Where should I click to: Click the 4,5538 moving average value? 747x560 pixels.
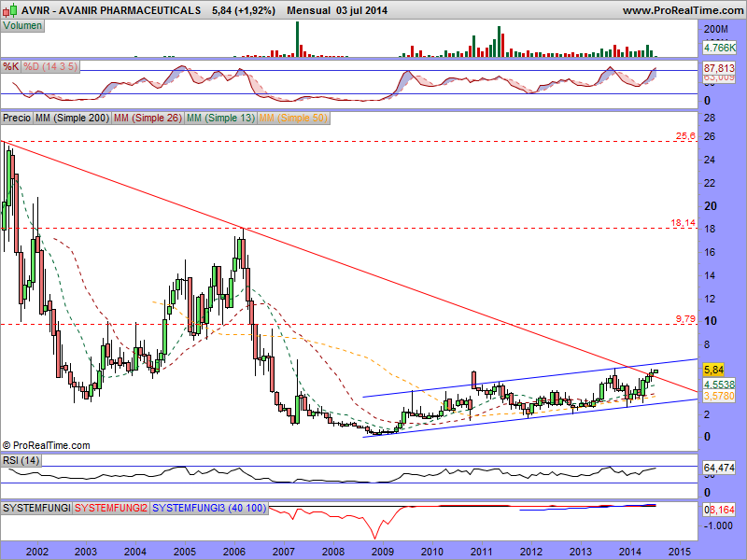coord(719,385)
